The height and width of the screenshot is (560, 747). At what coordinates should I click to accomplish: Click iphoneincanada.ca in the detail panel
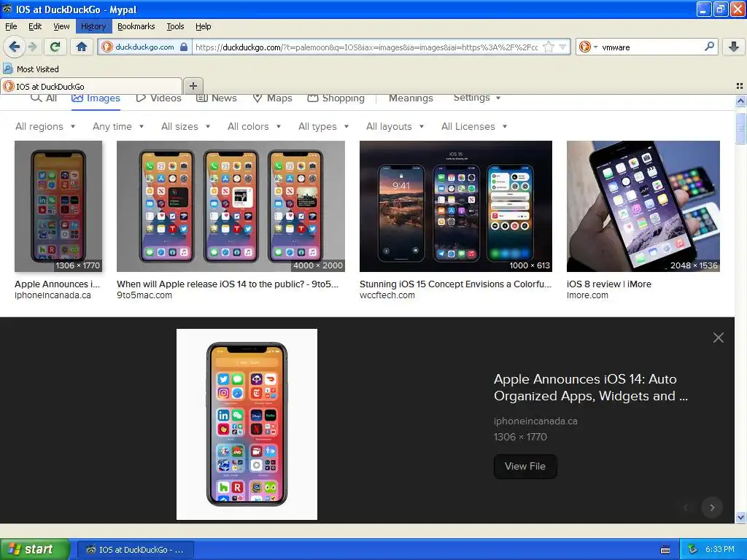(x=535, y=421)
